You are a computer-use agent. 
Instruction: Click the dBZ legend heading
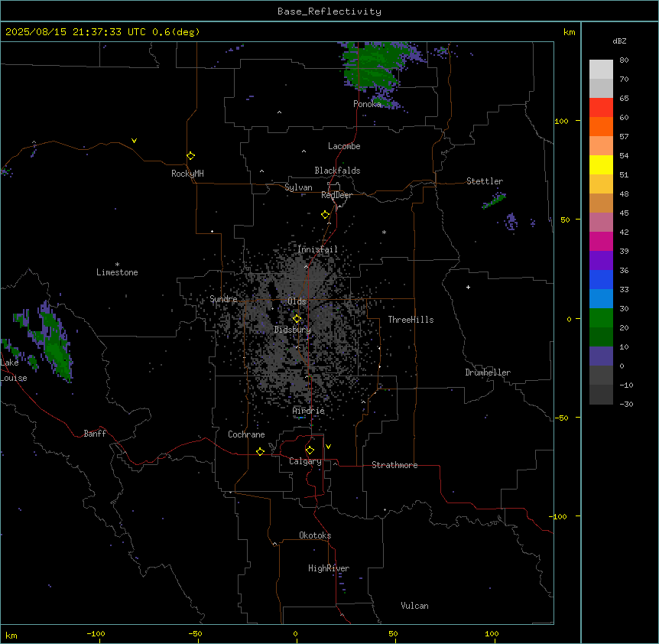click(619, 41)
